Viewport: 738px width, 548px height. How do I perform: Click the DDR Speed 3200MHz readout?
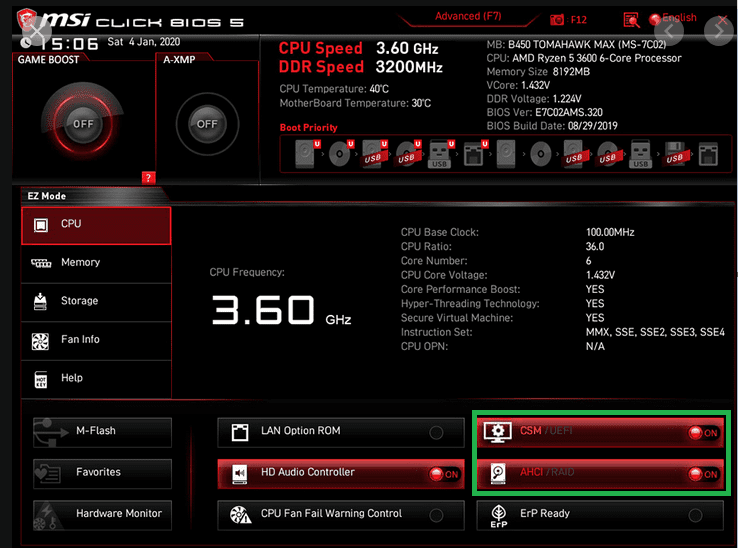(x=361, y=67)
